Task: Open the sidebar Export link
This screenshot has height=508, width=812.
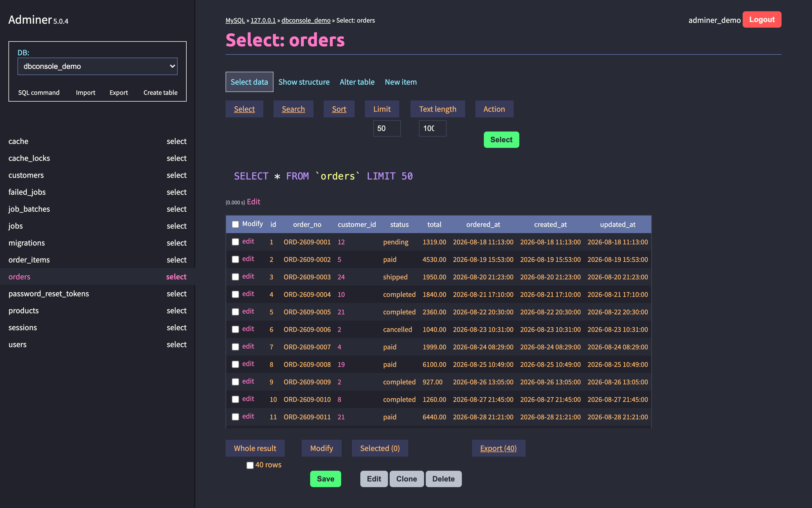Action: (x=119, y=92)
